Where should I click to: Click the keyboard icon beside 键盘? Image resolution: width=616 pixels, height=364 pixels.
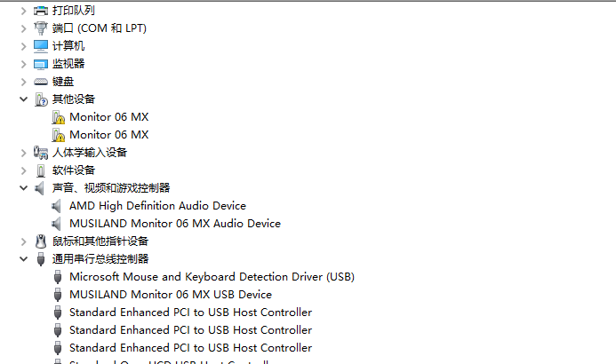pyautogui.click(x=41, y=82)
